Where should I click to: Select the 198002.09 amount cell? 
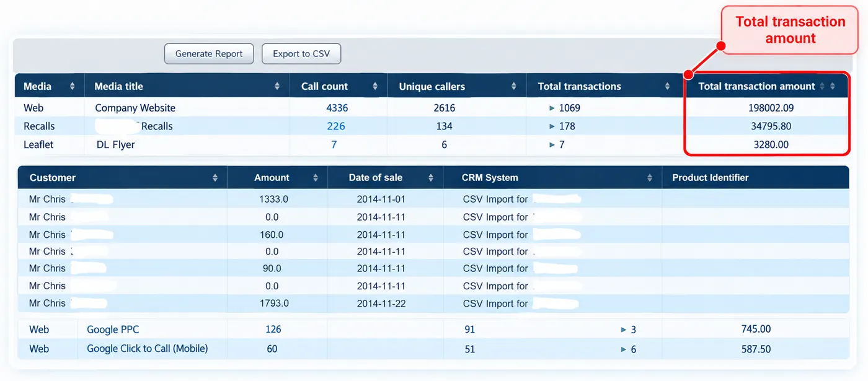tap(771, 108)
